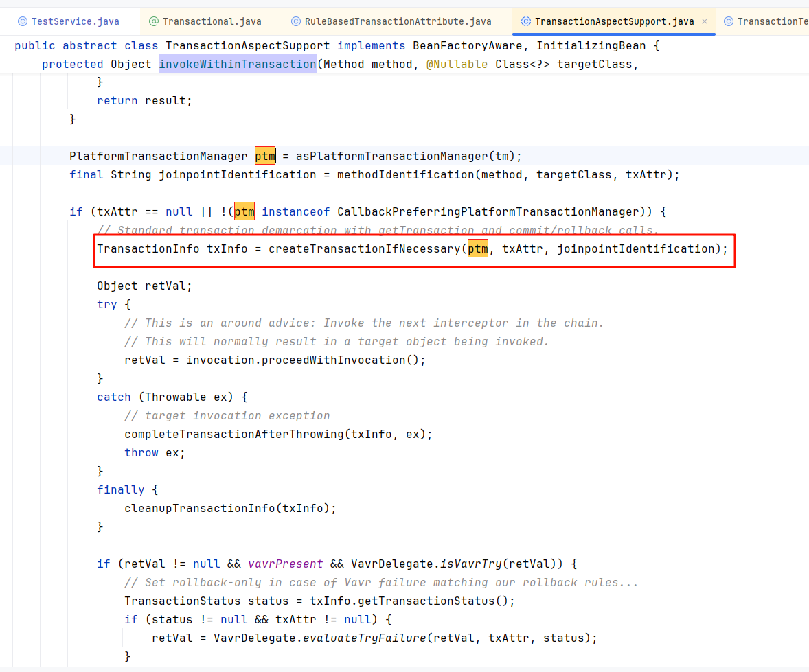This screenshot has height=672, width=809.
Task: Click the 'throw ex;' statement
Action: point(155,453)
